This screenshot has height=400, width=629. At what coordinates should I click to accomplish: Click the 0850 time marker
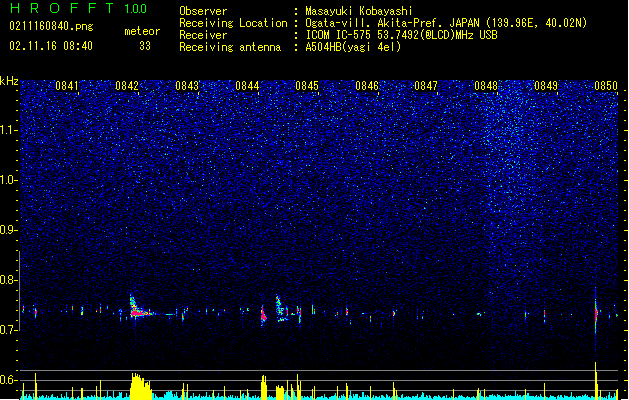pos(606,86)
